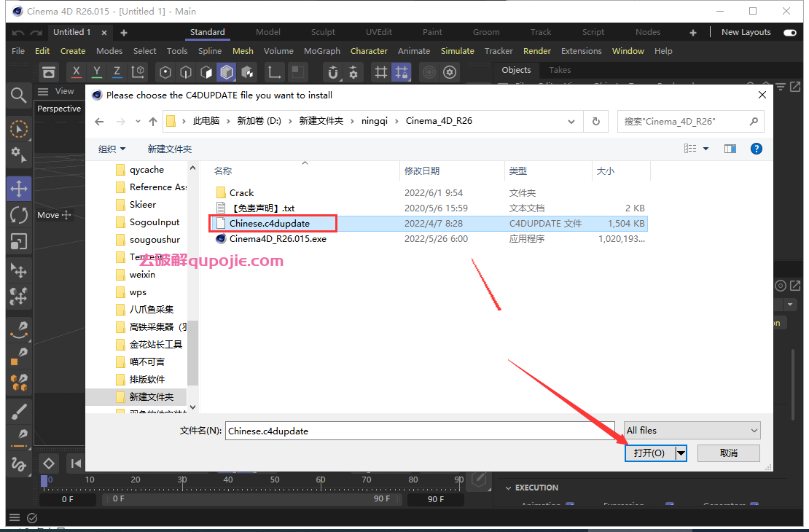The height and width of the screenshot is (532, 809).
Task: Open the 组织 dropdown menu
Action: click(112, 149)
